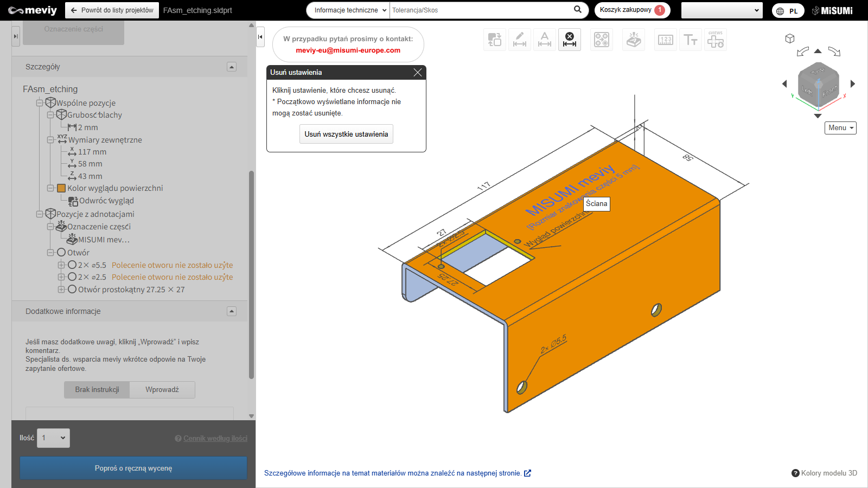Click the meviy-eu@misumi-europe.com email link
Image resolution: width=868 pixels, height=488 pixels.
348,50
